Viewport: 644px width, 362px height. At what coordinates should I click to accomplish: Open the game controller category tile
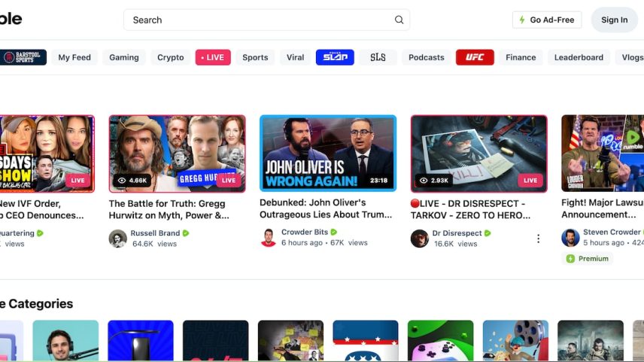[x=440, y=341]
